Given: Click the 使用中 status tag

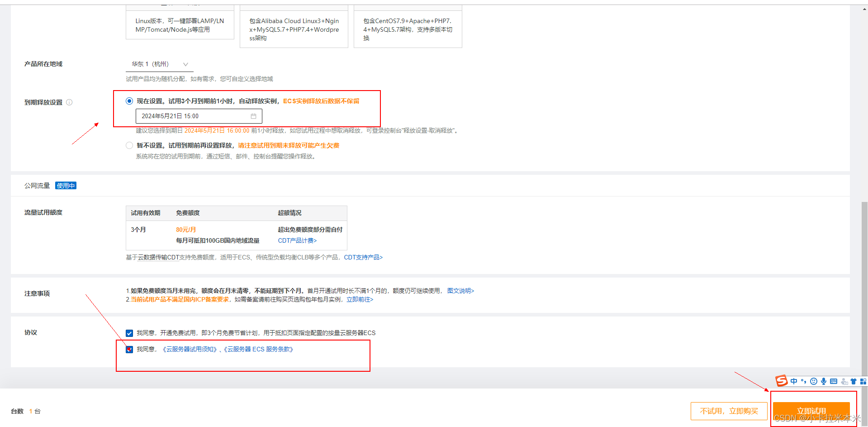Looking at the screenshot, I should coord(66,185).
